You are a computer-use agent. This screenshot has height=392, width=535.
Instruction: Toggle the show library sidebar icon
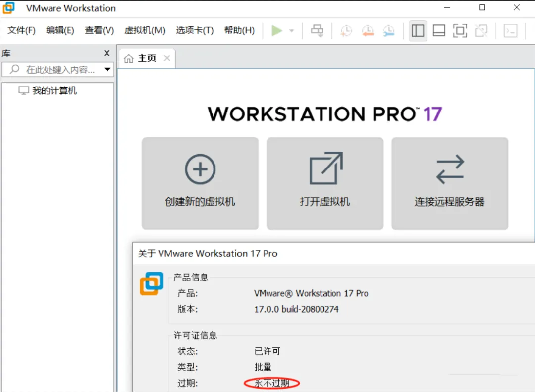click(x=418, y=31)
